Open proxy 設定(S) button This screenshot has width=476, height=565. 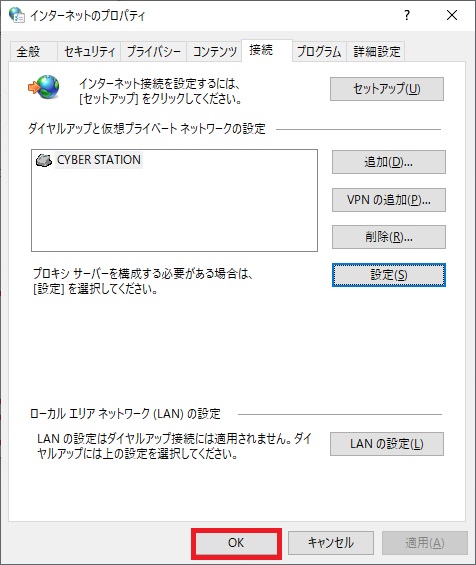pos(388,275)
